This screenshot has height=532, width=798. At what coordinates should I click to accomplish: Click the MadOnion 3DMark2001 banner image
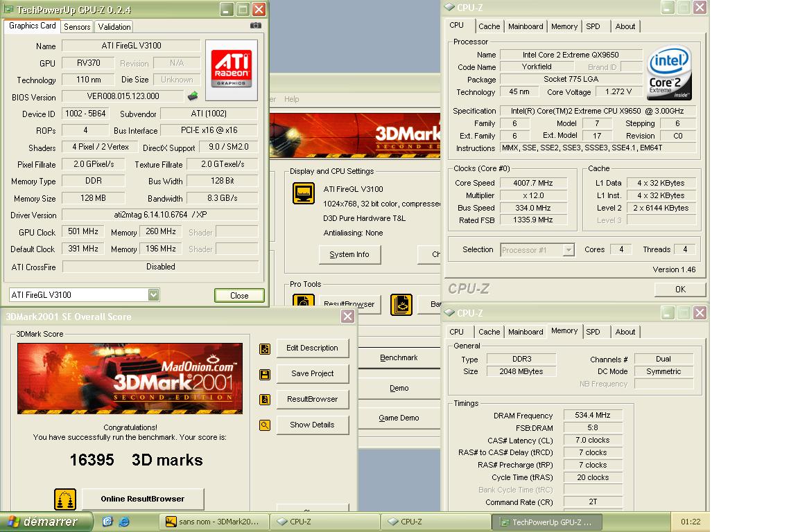(x=130, y=378)
